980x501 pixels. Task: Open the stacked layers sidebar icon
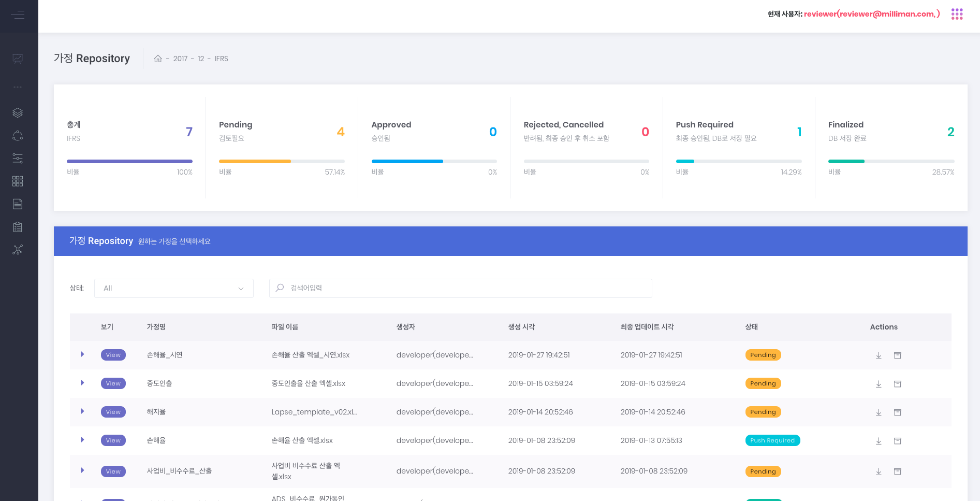click(18, 112)
